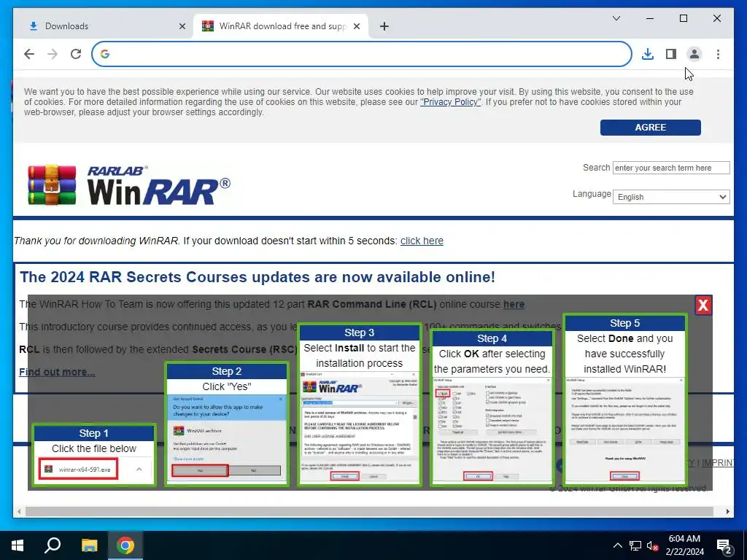Image resolution: width=747 pixels, height=560 pixels.
Task: Follow the 'click here' download link
Action: (x=422, y=241)
